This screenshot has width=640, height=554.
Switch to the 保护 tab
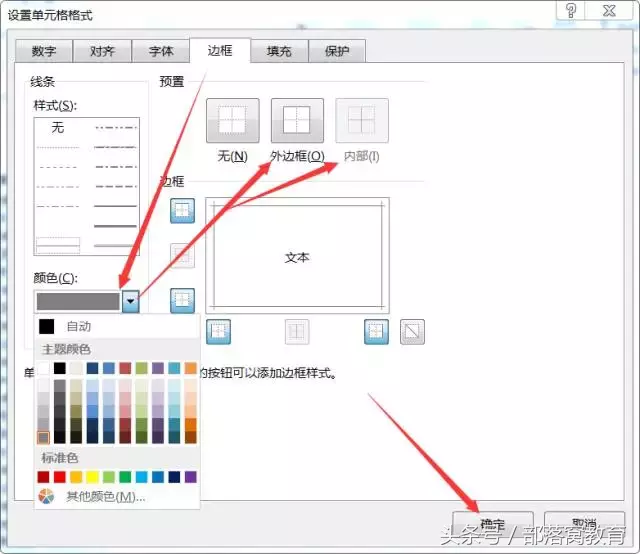(x=337, y=51)
